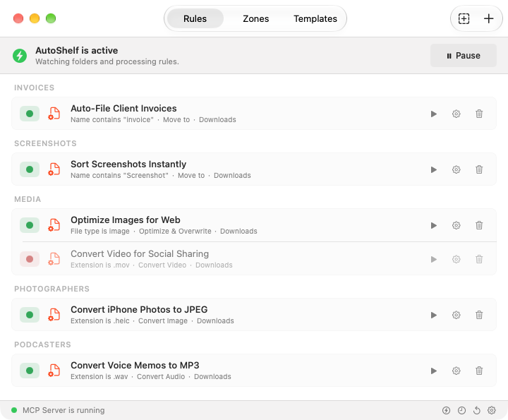Select the 'Auto-File Client Invoices' title
The height and width of the screenshot is (420, 508).
tap(123, 108)
